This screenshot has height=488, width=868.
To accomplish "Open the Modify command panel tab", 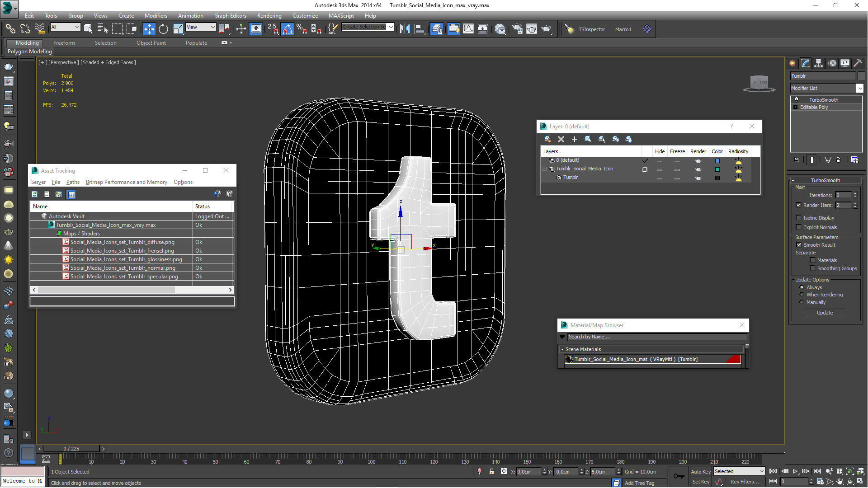I will [x=805, y=63].
